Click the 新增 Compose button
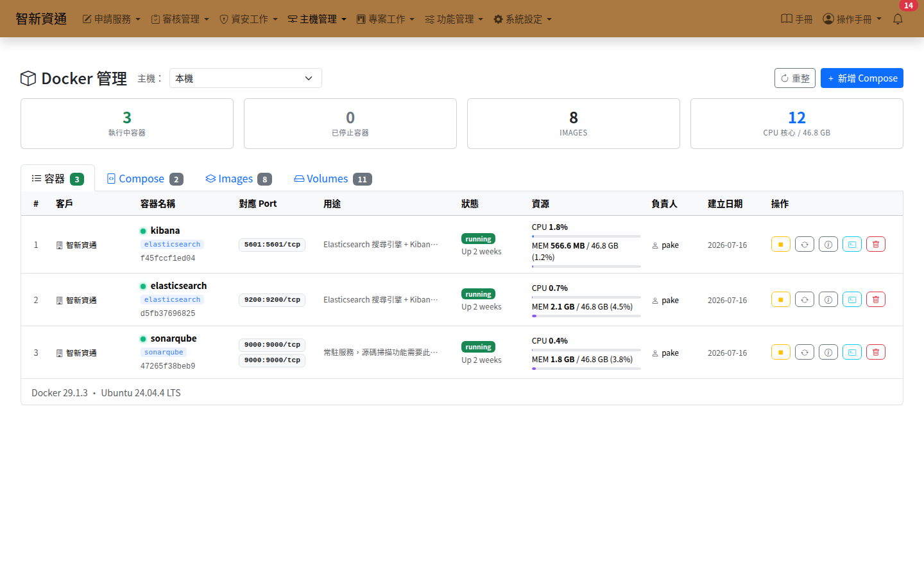Screen dimensions: 924x578 pos(862,78)
